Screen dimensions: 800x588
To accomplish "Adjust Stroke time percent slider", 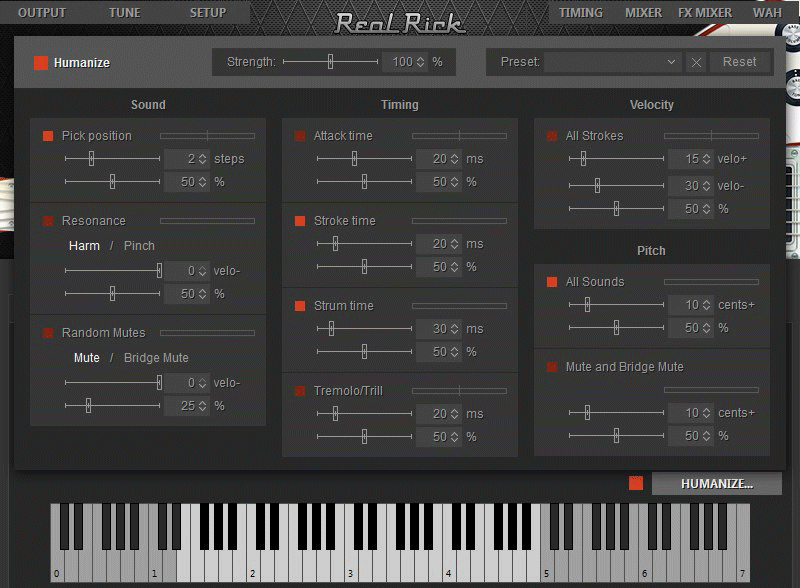I will click(x=364, y=266).
